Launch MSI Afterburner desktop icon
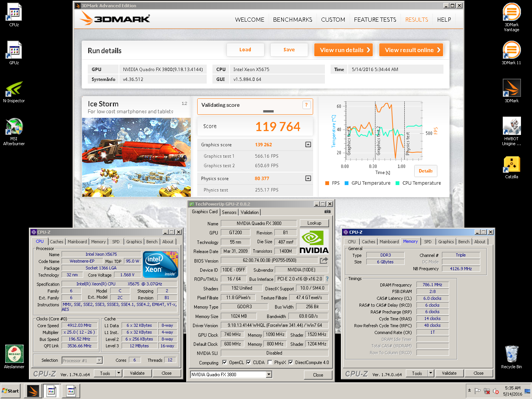The height and width of the screenshot is (399, 532). [x=14, y=131]
